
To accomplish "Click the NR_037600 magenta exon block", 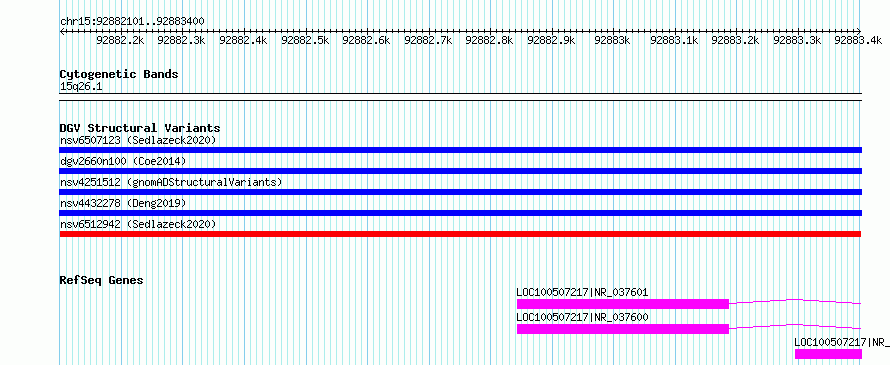I will [623, 329].
